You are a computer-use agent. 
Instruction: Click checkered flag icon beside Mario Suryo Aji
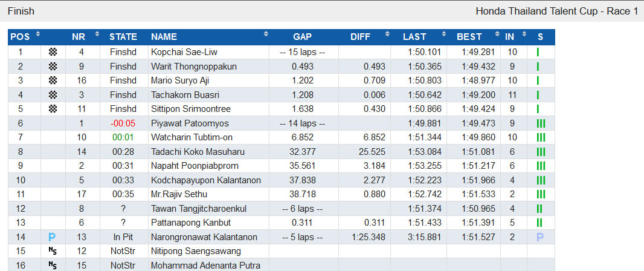click(53, 80)
